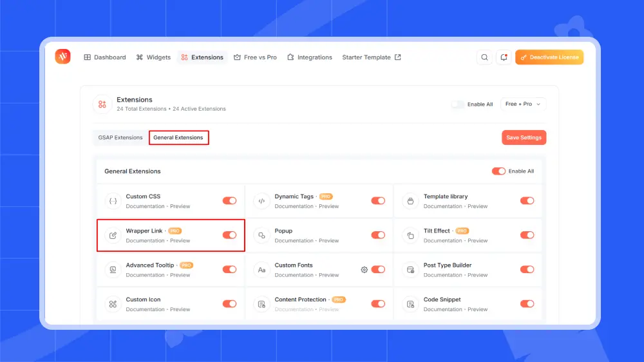Select the Extensions menu item
Viewport: 644px width, 362px height.
click(202, 57)
